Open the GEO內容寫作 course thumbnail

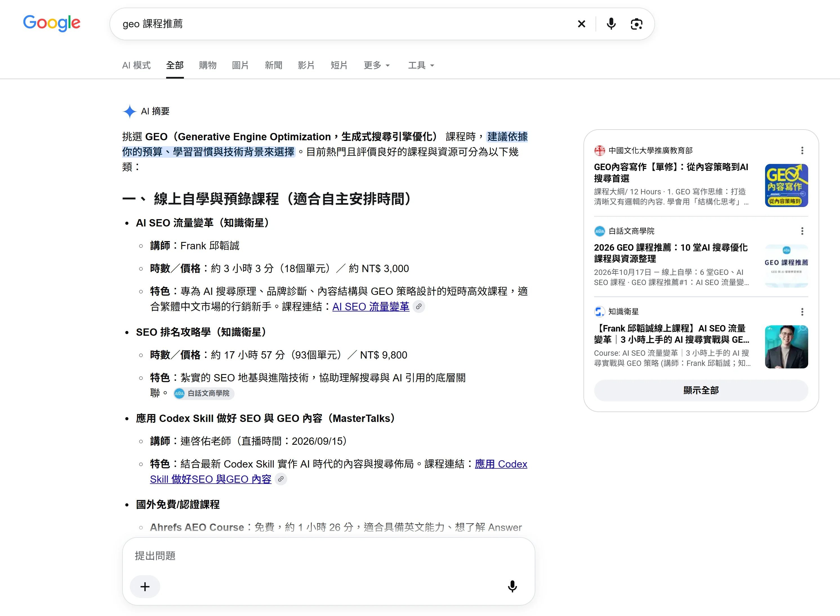[x=786, y=185]
